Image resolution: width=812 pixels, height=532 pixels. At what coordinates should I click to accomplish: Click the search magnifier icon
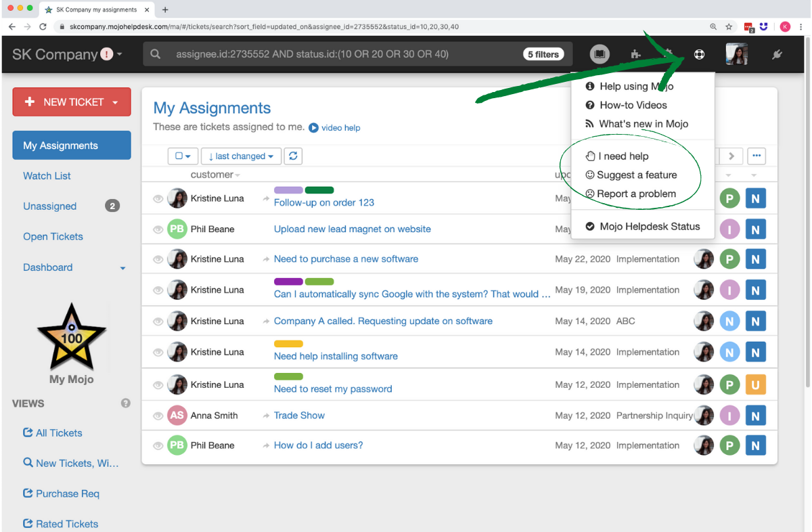[156, 54]
